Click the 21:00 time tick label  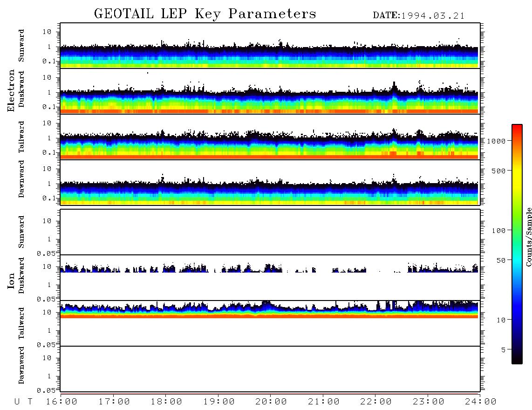[324, 402]
